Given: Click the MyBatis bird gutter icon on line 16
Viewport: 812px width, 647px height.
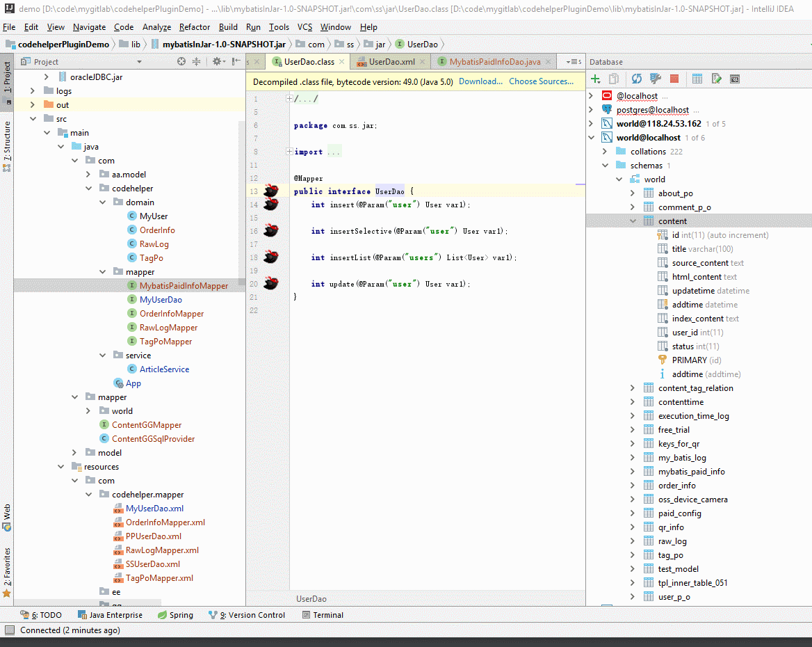Looking at the screenshot, I should pos(271,230).
